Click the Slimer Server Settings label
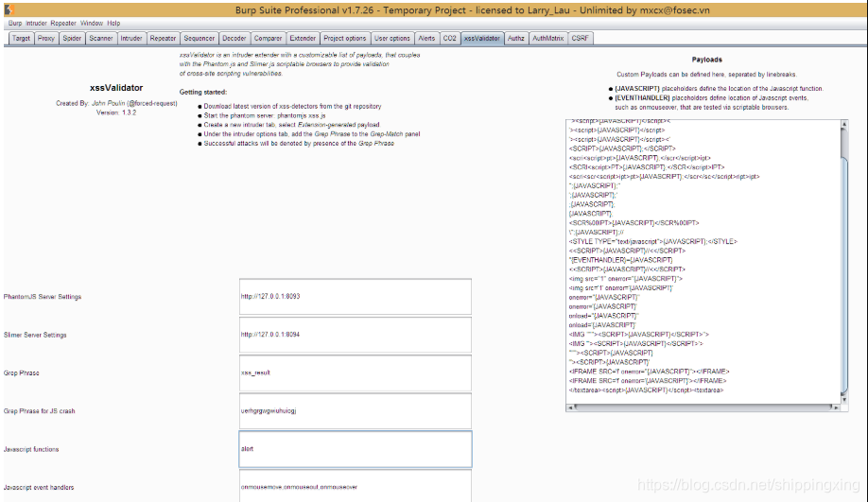The height and width of the screenshot is (502, 868). 35,335
